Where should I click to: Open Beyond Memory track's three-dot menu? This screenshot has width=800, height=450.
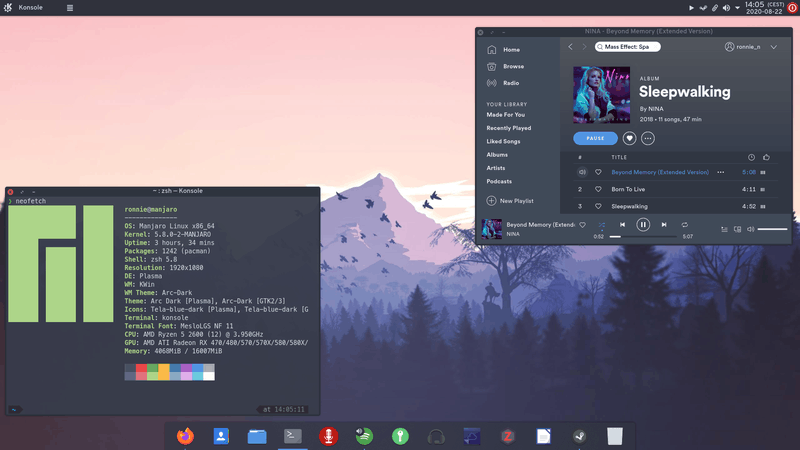720,172
